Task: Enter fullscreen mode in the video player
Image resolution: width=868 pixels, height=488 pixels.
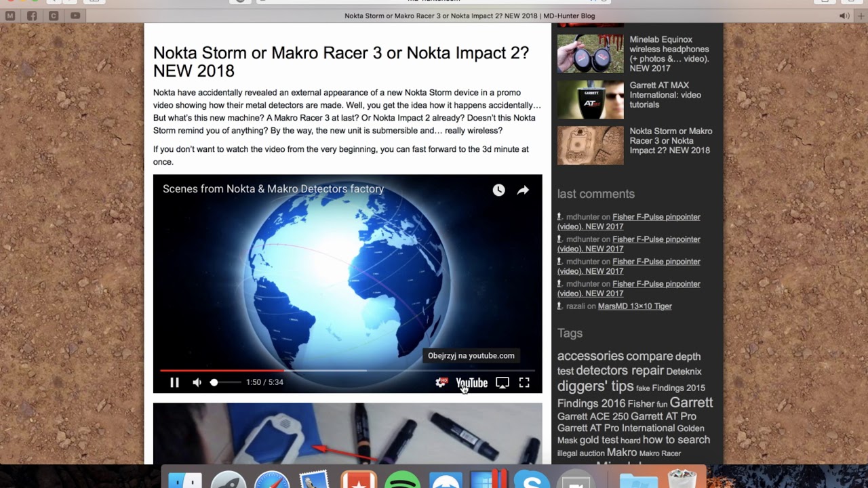Action: click(x=524, y=382)
